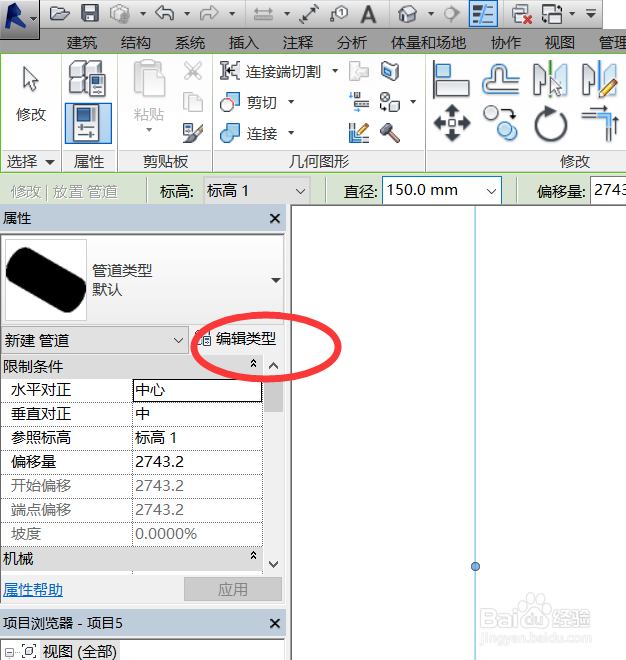Screen dimensions: 626x660
Task: Collapse the 视图 (全部) tree node
Action: tap(9, 652)
